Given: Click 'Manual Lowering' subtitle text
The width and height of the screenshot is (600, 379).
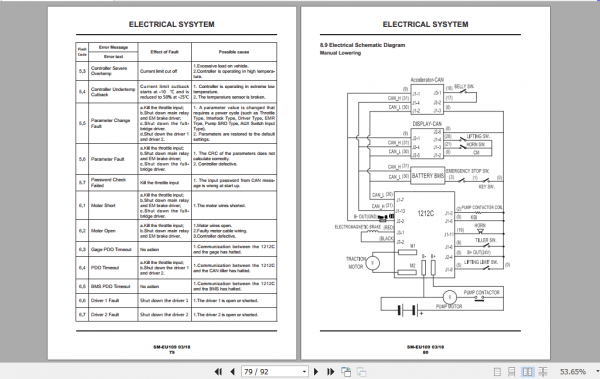Looking at the screenshot, I should coord(340,53).
